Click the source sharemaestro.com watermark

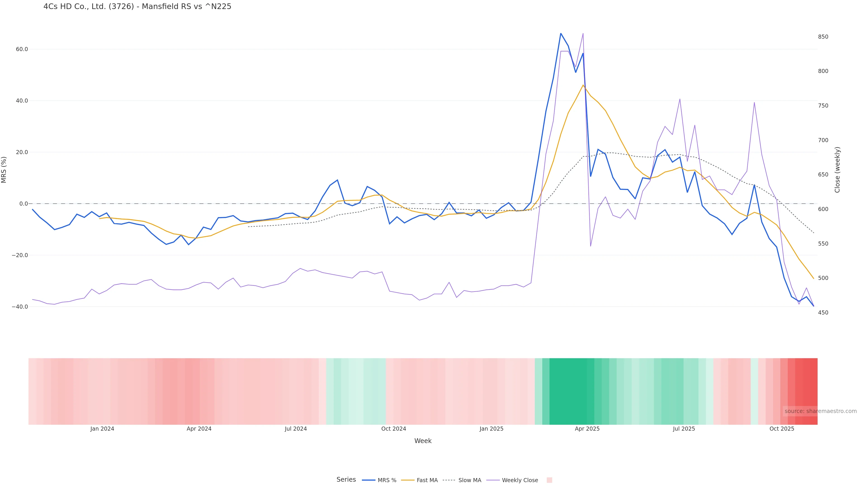[820, 411]
